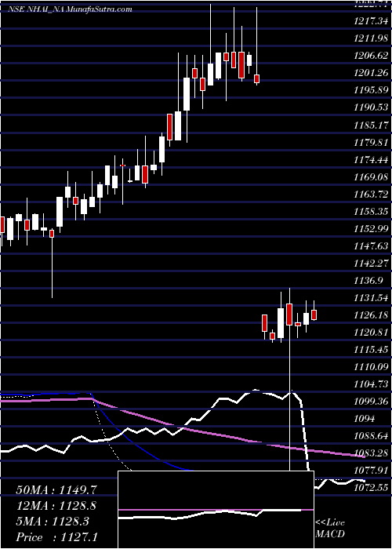Select the 1206.62 price axis label
This screenshot has height=549, width=392.
pyautogui.click(x=370, y=56)
